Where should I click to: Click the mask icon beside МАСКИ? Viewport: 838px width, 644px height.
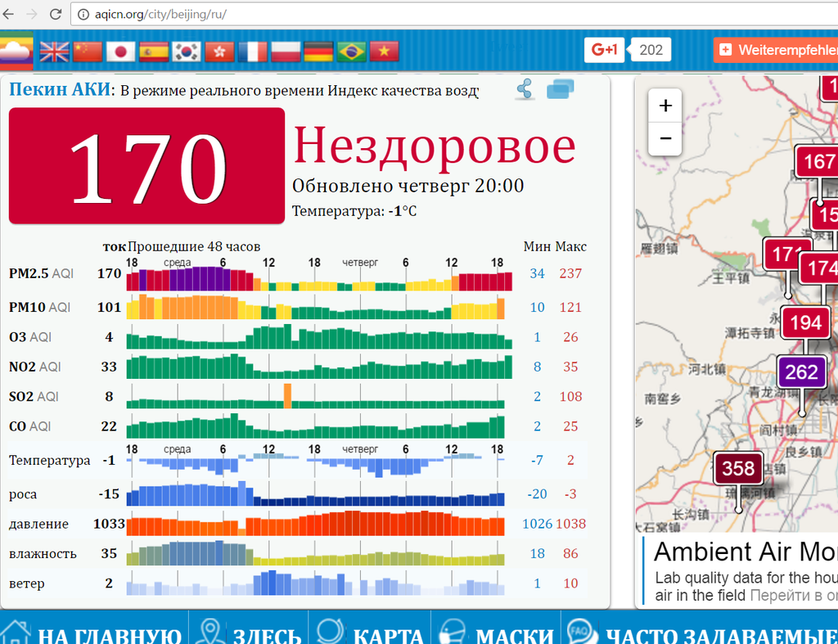pos(453,631)
